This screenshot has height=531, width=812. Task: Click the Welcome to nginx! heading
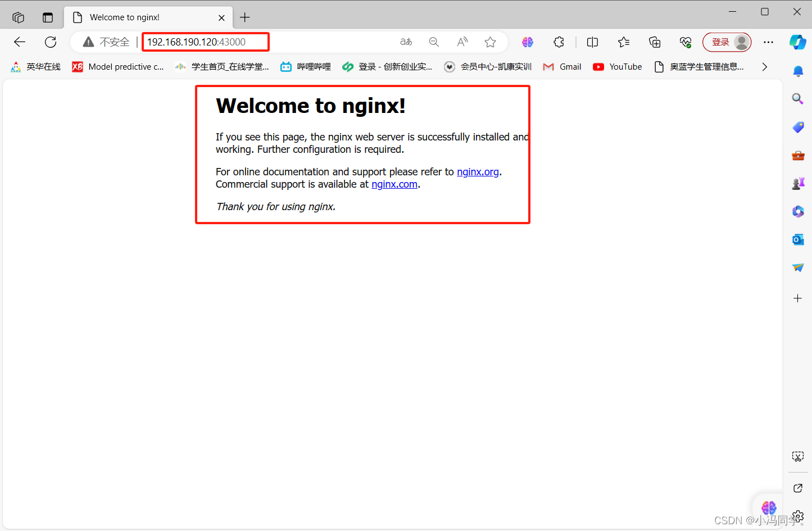[311, 106]
